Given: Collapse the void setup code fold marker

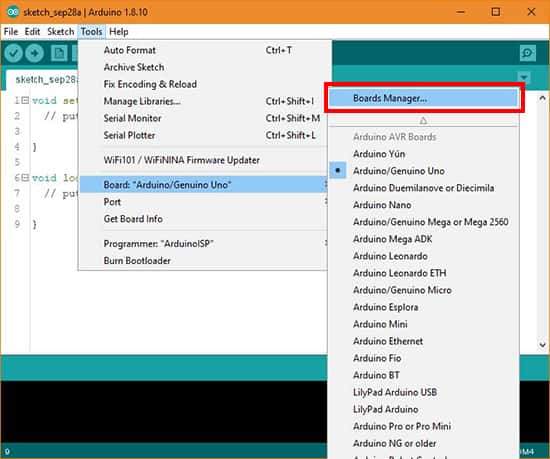Looking at the screenshot, I should click(25, 100).
